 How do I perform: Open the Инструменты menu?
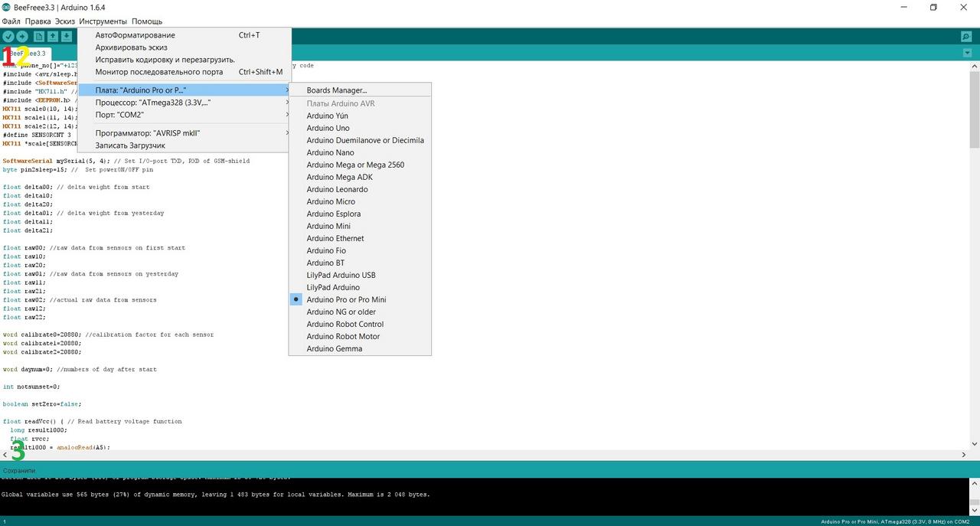103,21
